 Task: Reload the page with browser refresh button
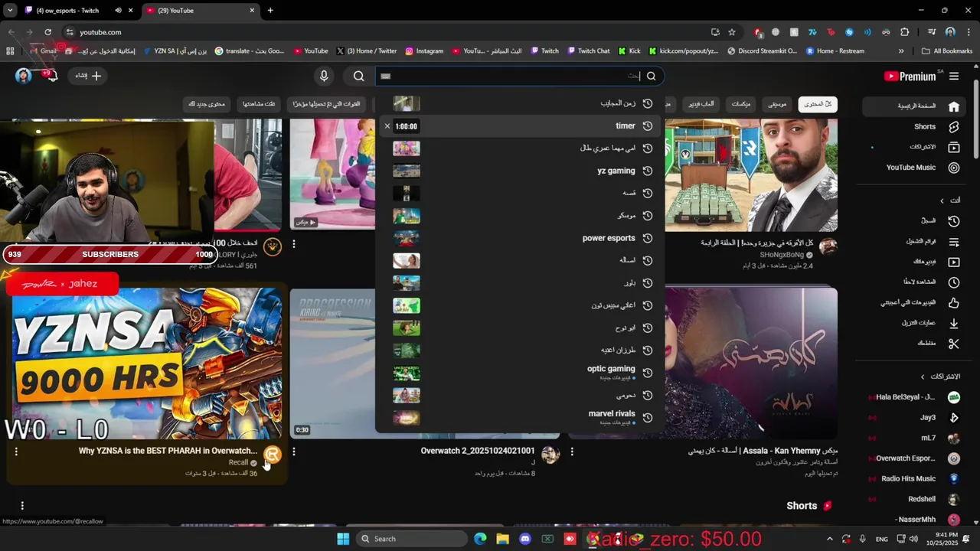pos(47,32)
